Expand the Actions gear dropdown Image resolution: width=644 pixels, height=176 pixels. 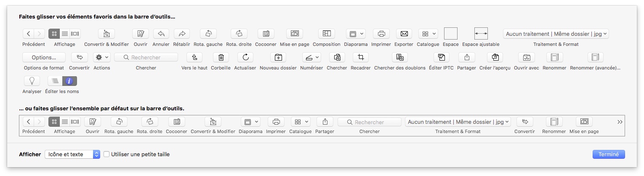point(101,57)
